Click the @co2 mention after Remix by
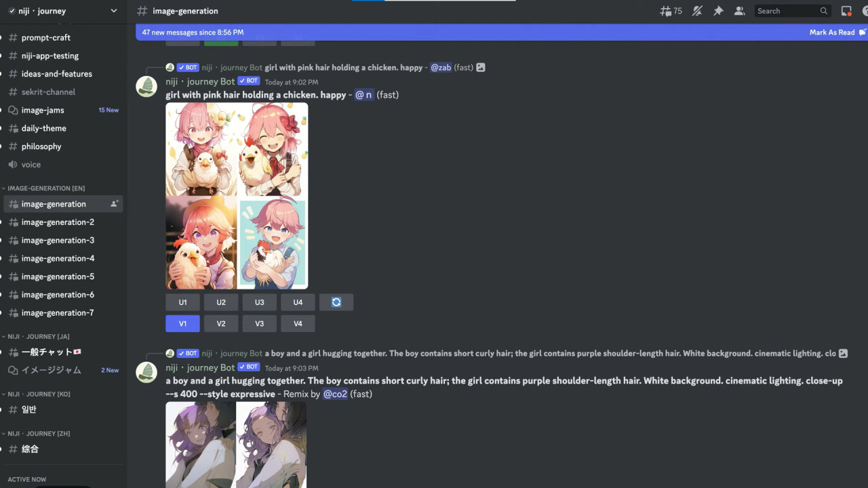Image resolution: width=868 pixels, height=488 pixels. click(x=335, y=394)
